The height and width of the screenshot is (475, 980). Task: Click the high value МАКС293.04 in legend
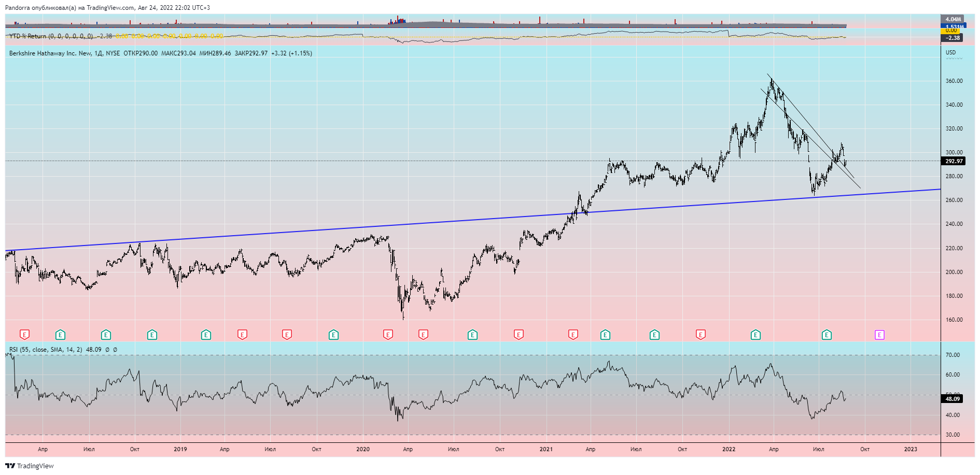tap(178, 53)
